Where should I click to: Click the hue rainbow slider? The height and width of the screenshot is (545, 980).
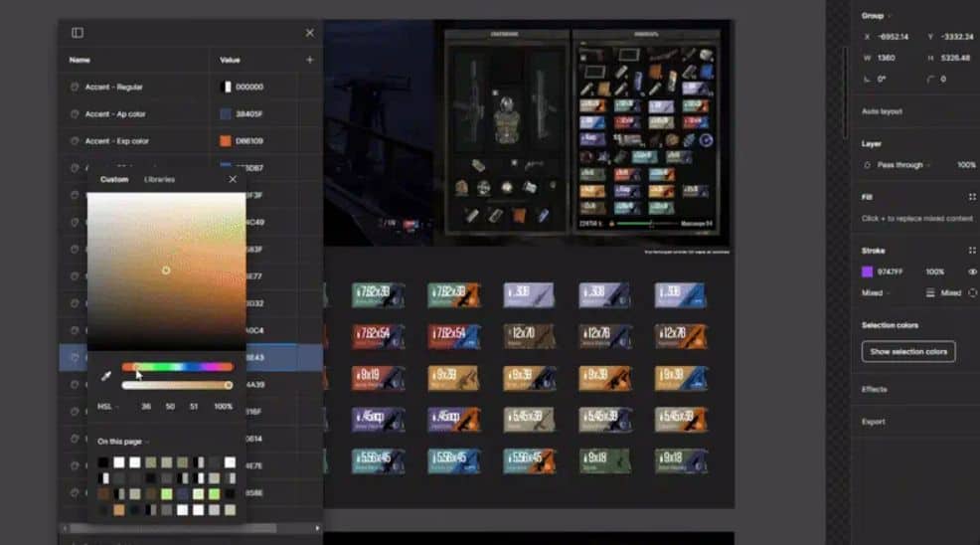coord(177,367)
